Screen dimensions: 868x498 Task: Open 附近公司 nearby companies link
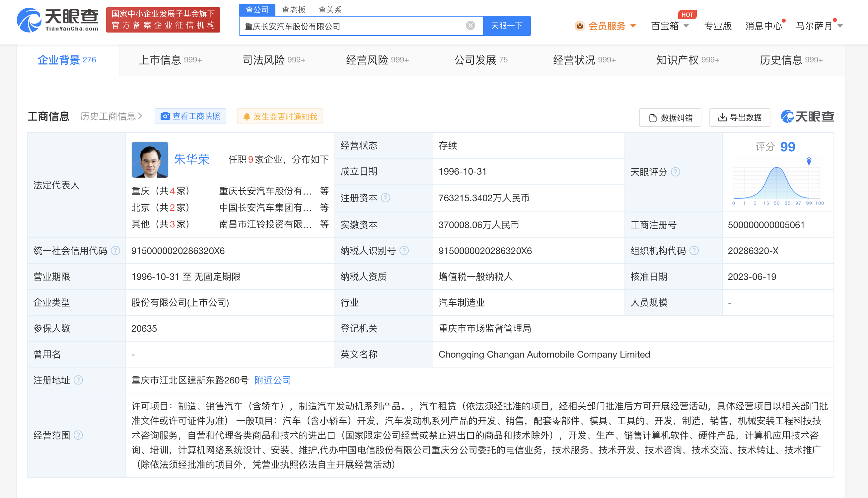[x=272, y=380]
